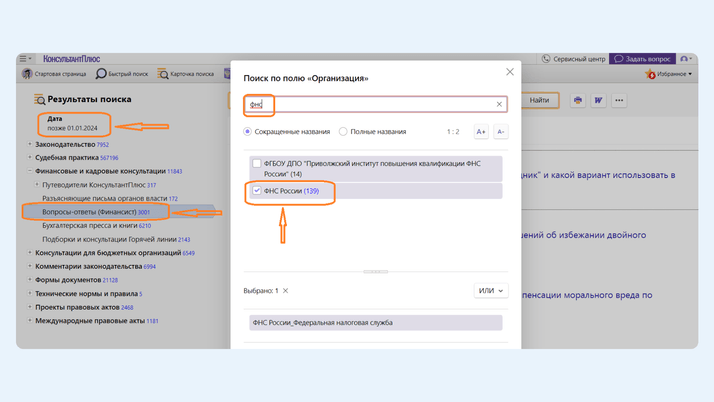The image size is (714, 402).
Task: Increase font size with A+ button
Action: 481,132
